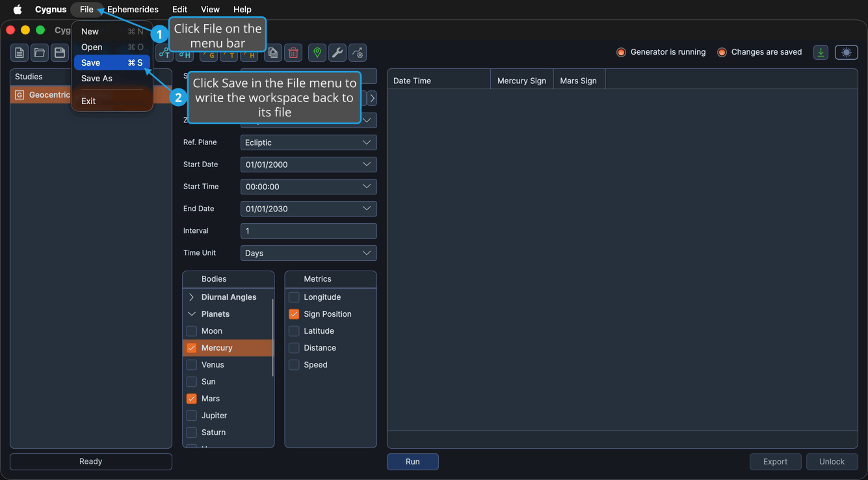Click the Unlock button

pos(832,462)
